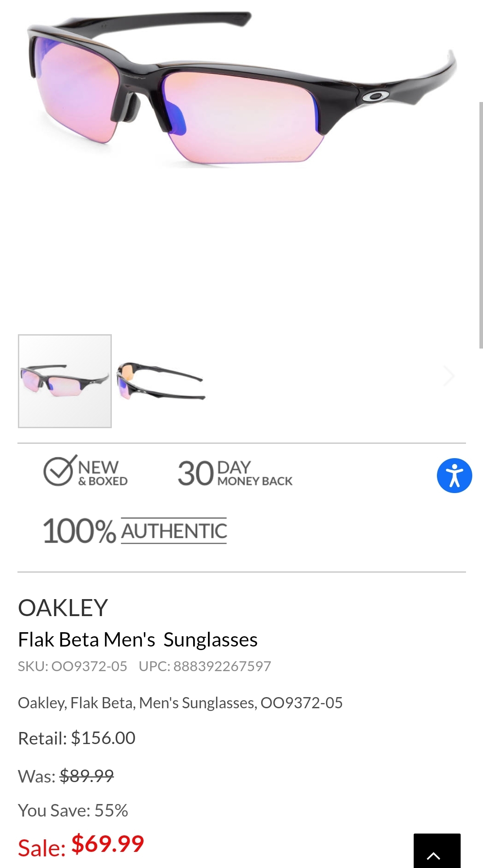The width and height of the screenshot is (483, 868).
Task: Show next thumbnails with the right chevron
Action: [449, 376]
